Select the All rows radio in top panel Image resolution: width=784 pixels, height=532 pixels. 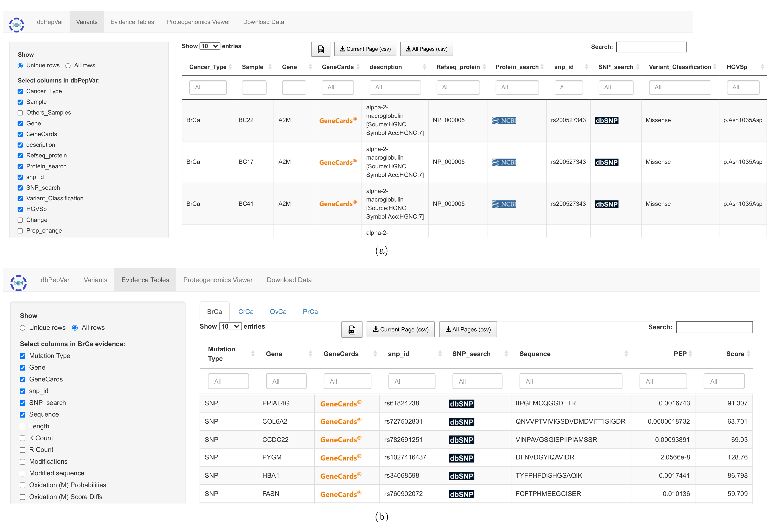(x=68, y=66)
